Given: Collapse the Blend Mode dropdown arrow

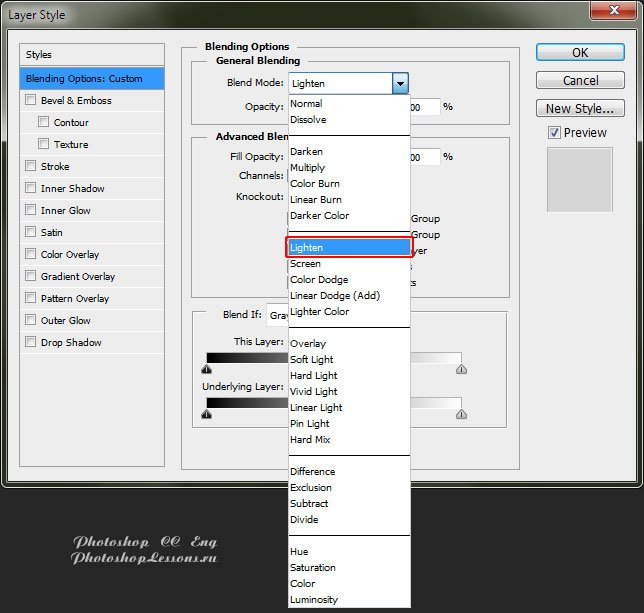Looking at the screenshot, I should coord(400,84).
